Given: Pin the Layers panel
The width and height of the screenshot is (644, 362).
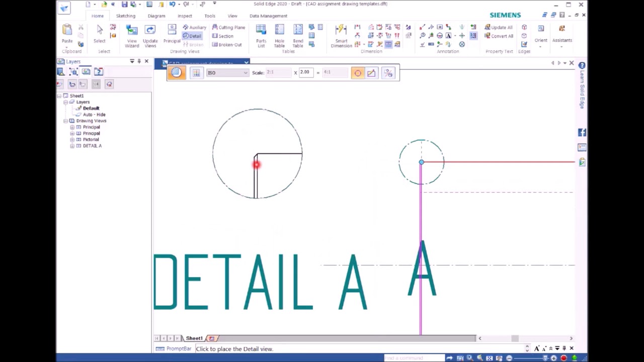Looking at the screenshot, I should [139, 61].
